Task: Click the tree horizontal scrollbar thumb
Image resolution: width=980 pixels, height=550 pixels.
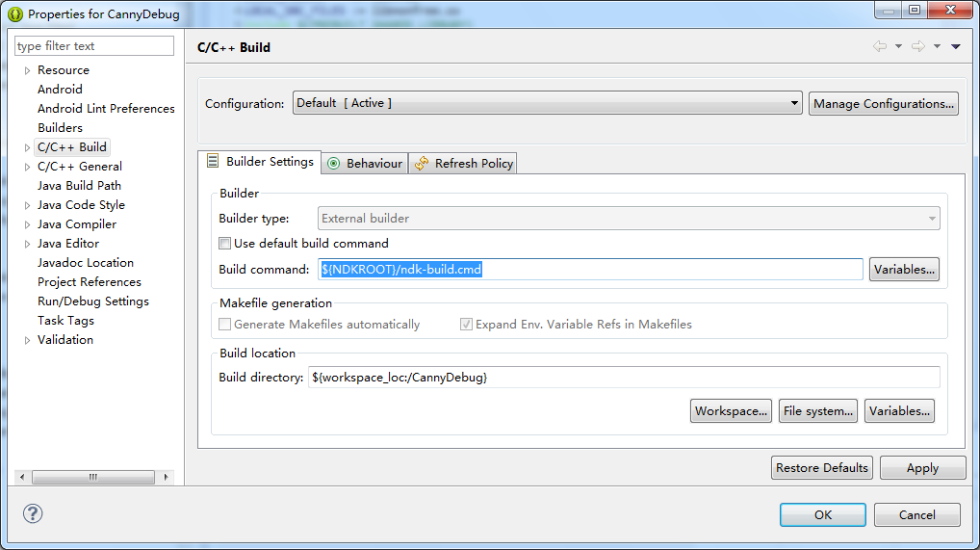Action: [93, 477]
